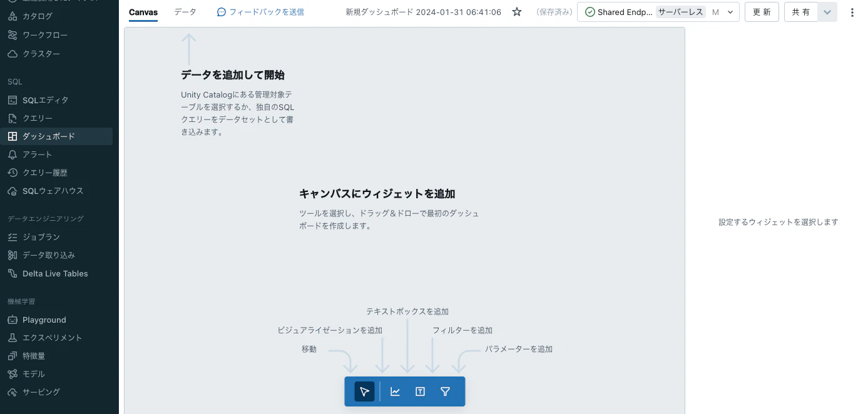868x414 pixels.
Task: Select the move/pointer tool in canvas toolbar
Action: click(364, 391)
